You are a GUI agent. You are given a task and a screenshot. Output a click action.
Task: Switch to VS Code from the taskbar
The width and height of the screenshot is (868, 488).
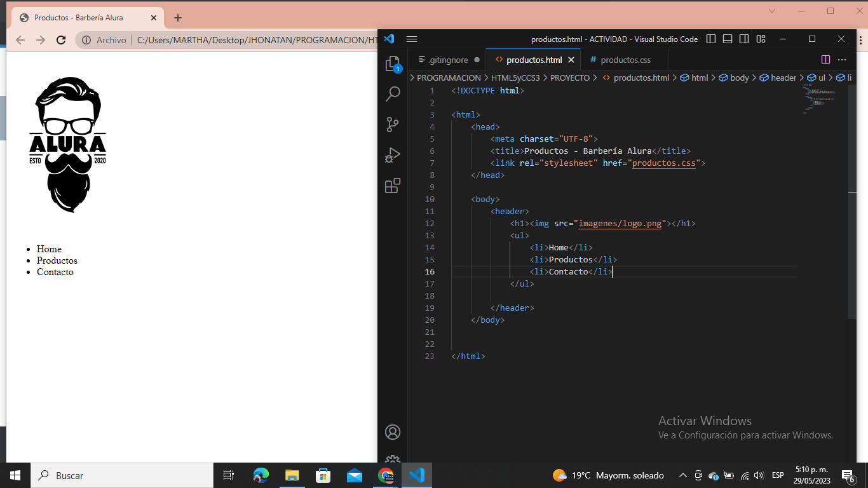click(417, 475)
